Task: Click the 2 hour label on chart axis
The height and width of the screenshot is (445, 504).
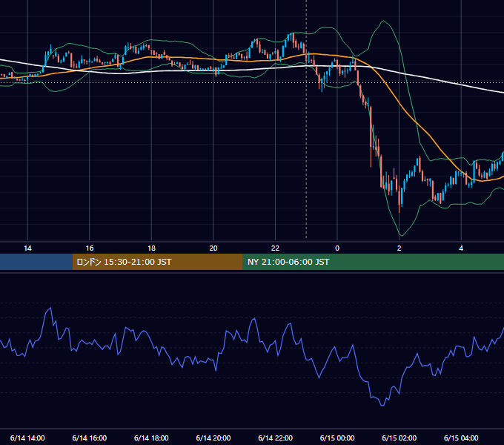Action: (x=399, y=248)
